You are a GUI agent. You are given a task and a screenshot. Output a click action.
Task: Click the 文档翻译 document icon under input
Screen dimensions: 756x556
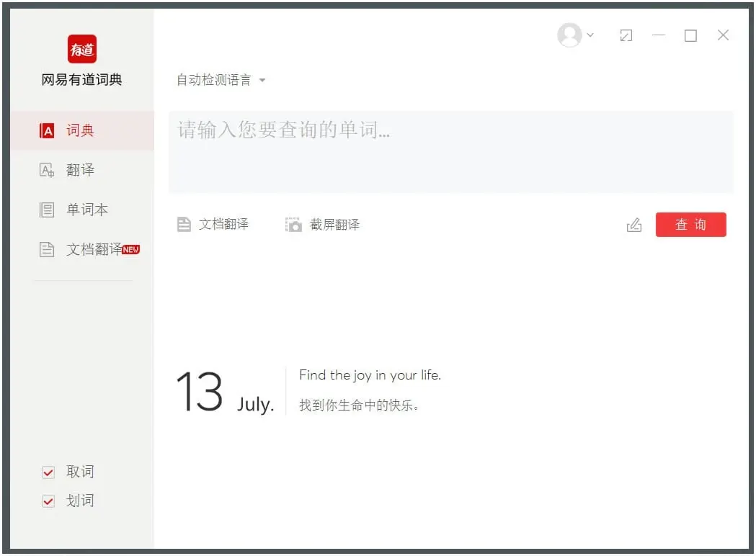coord(184,225)
